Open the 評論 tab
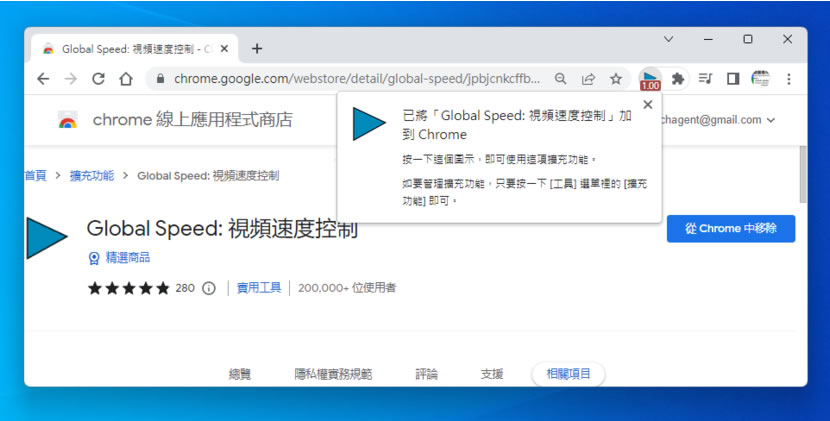Viewport: 830px width, 421px height. pos(426,374)
